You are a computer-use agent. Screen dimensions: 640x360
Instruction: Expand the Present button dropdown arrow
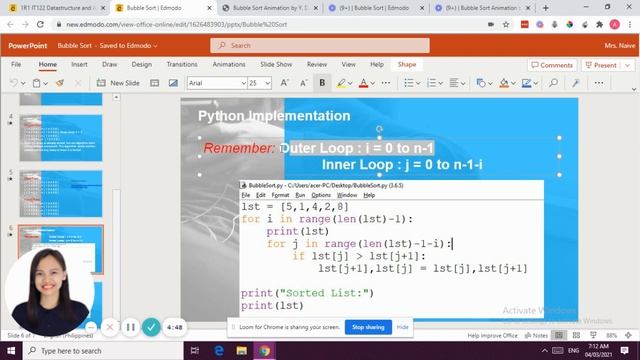[x=628, y=65]
